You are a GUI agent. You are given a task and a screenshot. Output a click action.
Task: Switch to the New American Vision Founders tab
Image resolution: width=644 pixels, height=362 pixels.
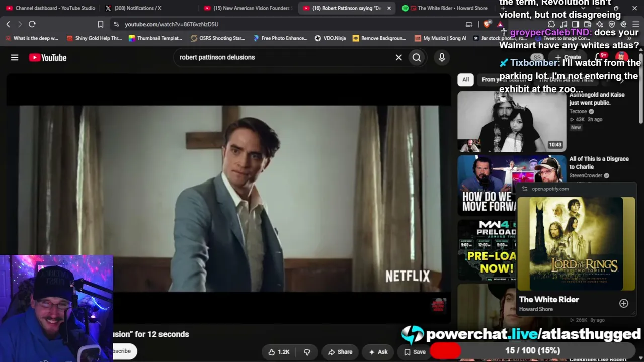click(247, 8)
